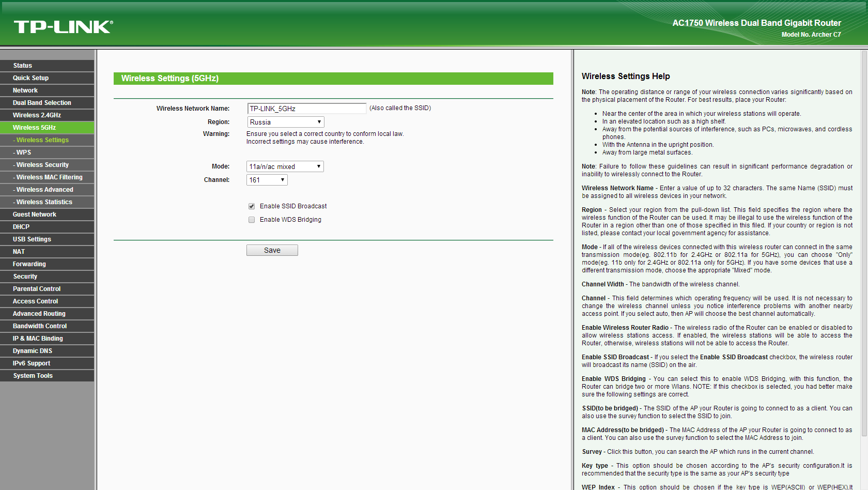Open Security menu item
The image size is (868, 490).
tap(47, 277)
